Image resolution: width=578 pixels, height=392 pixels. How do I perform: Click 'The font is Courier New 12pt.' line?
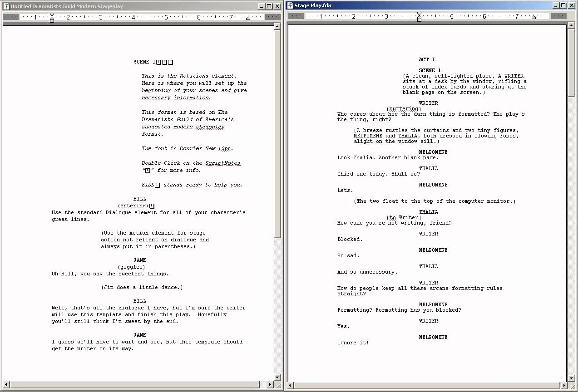(x=188, y=148)
